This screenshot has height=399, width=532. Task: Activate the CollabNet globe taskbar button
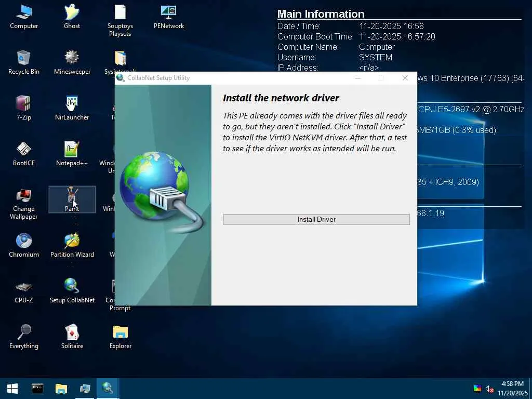[x=108, y=389]
